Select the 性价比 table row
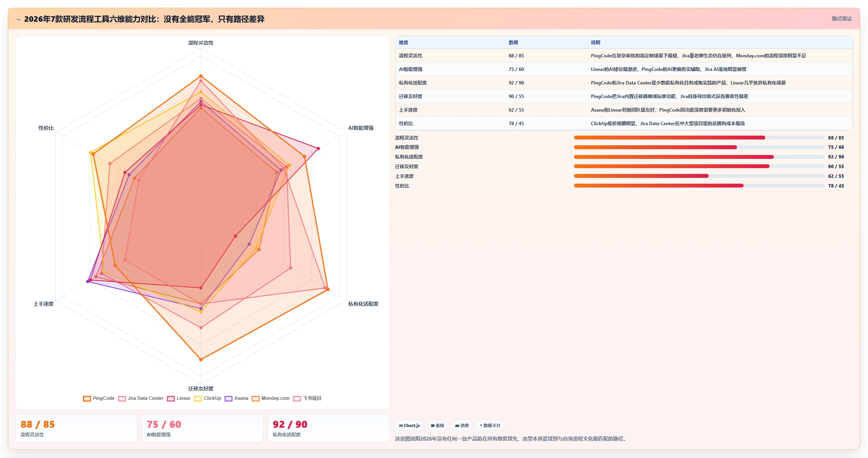868x458 pixels. 624,124
